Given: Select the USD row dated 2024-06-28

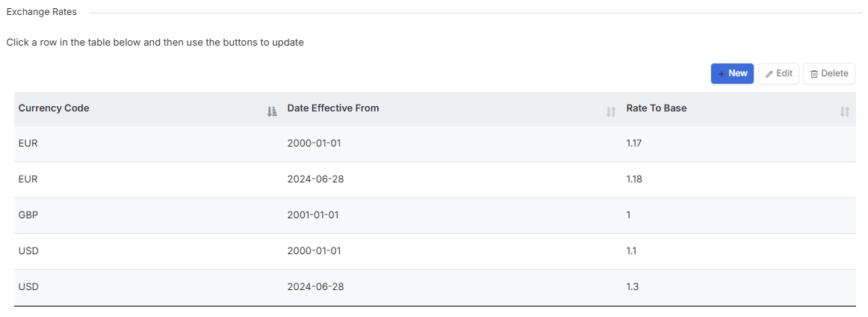Looking at the screenshot, I should click(x=435, y=287).
